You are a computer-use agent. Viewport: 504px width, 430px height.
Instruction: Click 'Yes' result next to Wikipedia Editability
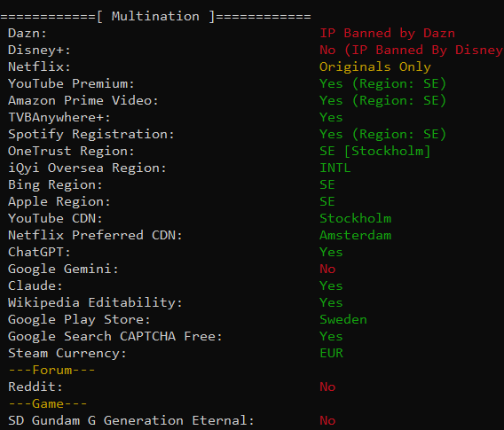pos(331,302)
